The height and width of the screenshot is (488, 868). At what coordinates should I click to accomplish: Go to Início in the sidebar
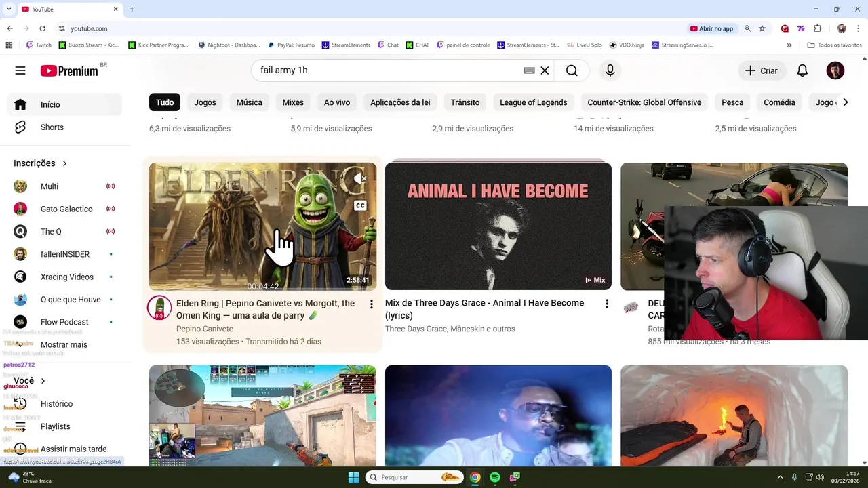coord(64,104)
